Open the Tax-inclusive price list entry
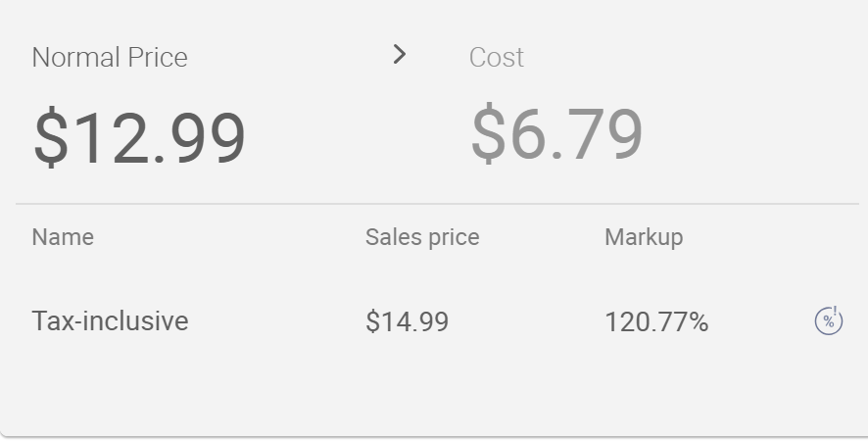 [x=110, y=320]
